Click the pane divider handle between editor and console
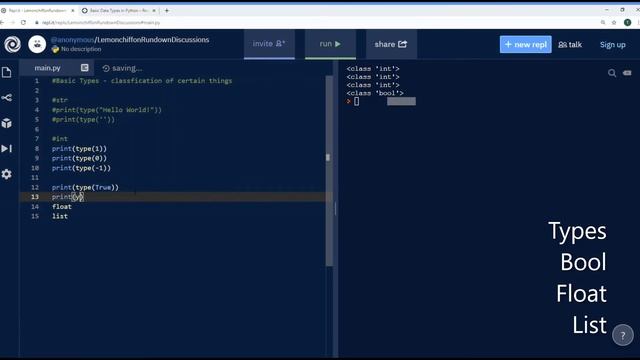 [x=336, y=208]
